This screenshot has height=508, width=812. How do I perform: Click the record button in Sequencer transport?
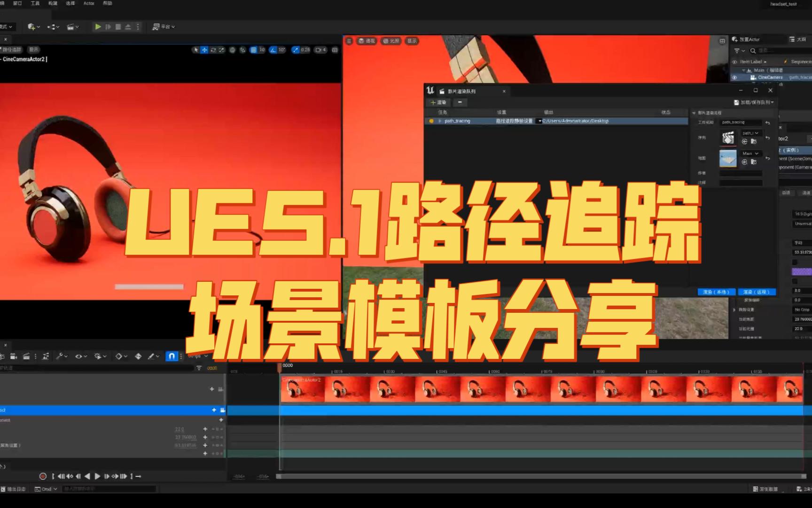pyautogui.click(x=43, y=476)
